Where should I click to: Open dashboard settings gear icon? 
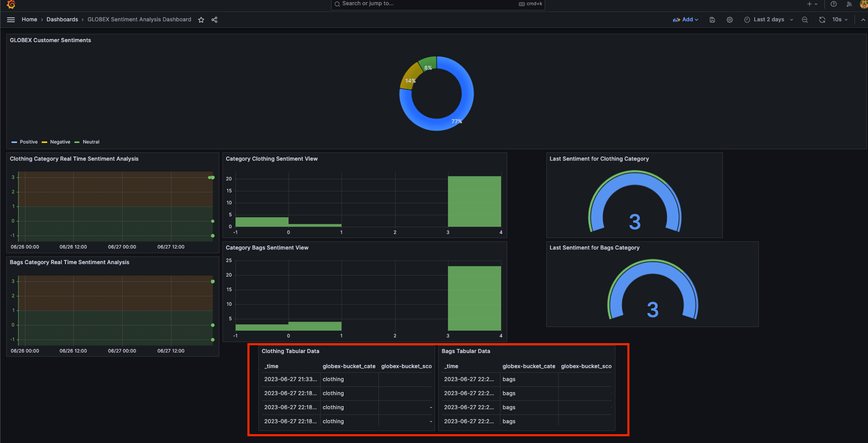point(730,20)
